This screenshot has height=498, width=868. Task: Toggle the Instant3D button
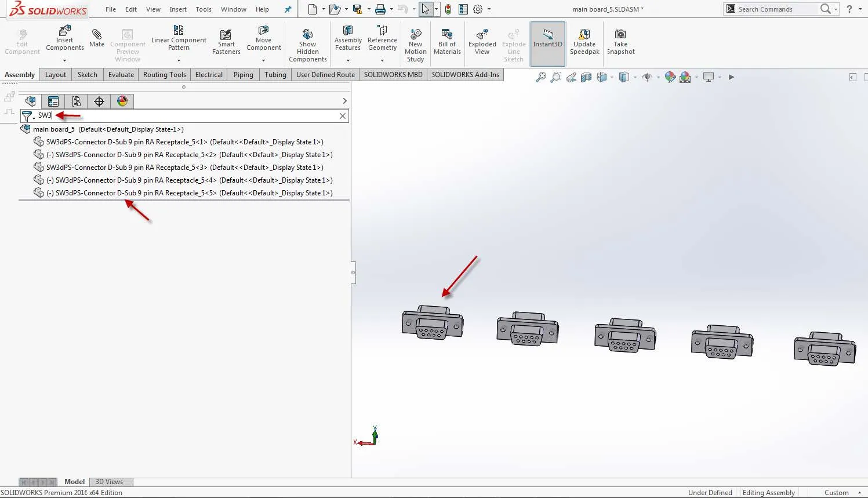[547, 43]
